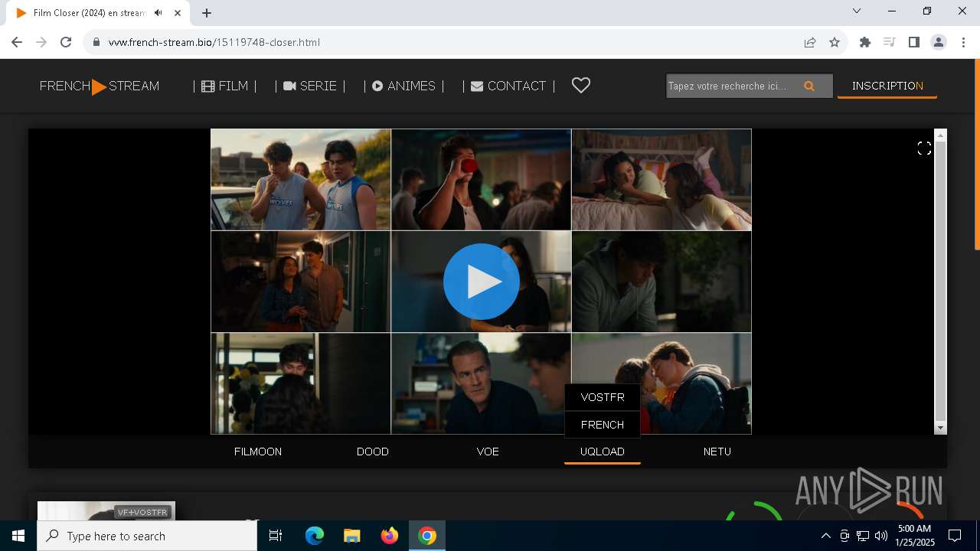Click the player scrollbar down arrow
Image resolution: width=980 pixels, height=551 pixels.
pos(941,428)
